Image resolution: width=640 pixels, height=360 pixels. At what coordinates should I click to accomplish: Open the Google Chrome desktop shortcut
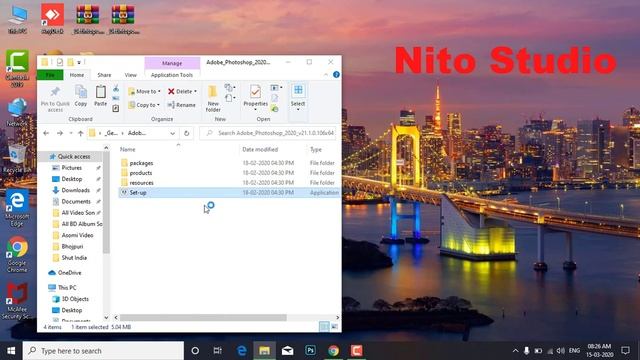[x=17, y=254]
